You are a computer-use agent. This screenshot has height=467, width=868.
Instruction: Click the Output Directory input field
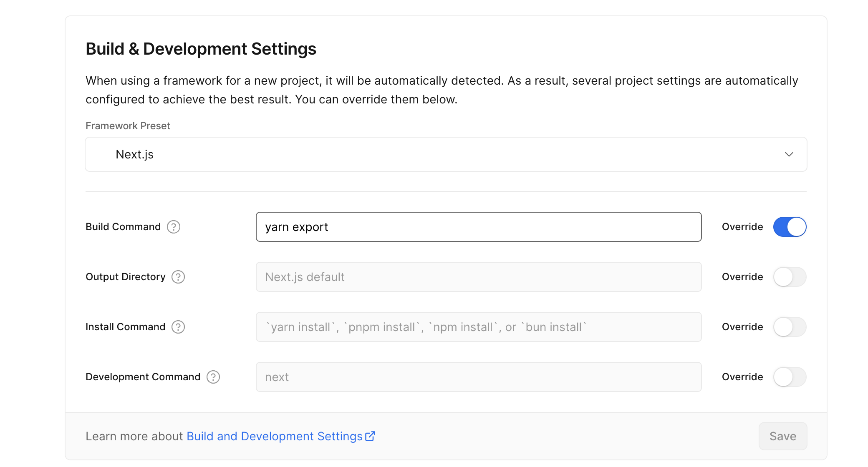478,277
